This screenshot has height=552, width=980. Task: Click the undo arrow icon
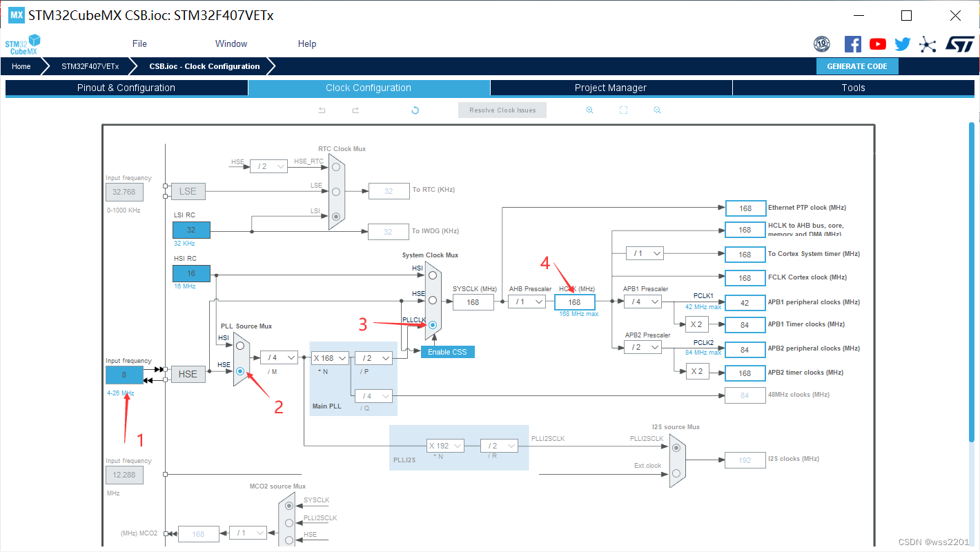[322, 110]
